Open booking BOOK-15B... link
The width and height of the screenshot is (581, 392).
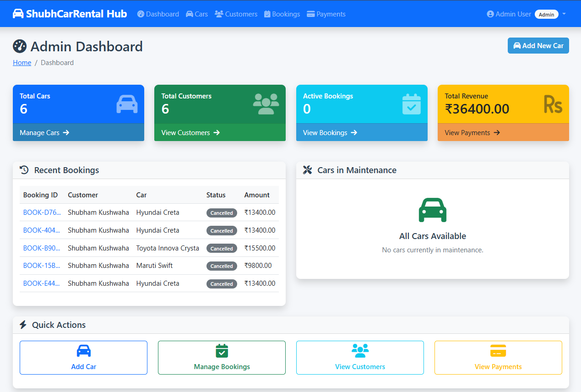[42, 266]
